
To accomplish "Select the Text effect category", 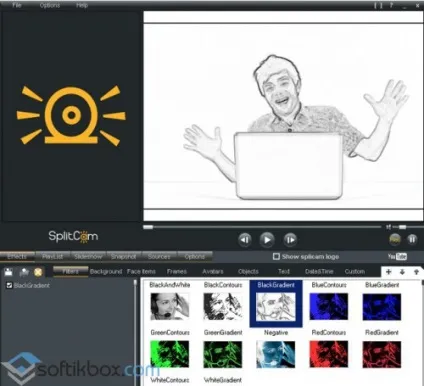I will click(284, 272).
